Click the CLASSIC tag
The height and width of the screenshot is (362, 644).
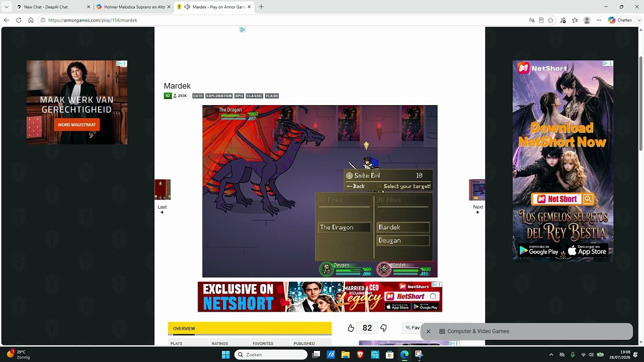point(254,96)
